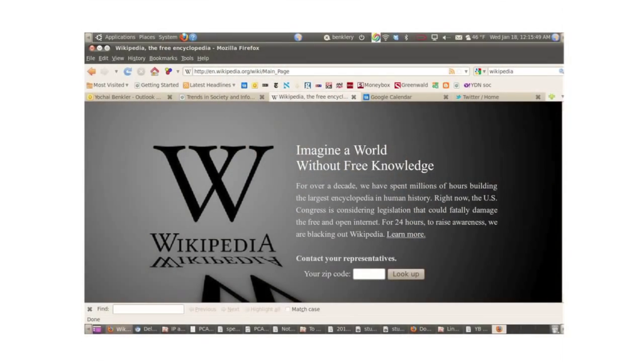Image resolution: width=644 pixels, height=362 pixels.
Task: Click the display monitor indicator icon
Action: click(x=434, y=37)
